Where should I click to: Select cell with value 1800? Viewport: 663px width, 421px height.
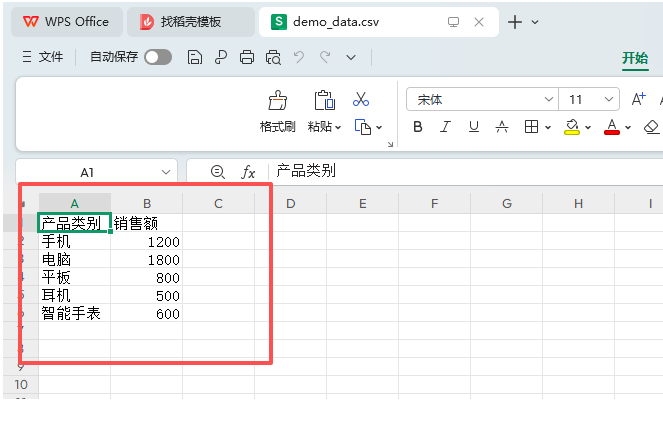147,260
